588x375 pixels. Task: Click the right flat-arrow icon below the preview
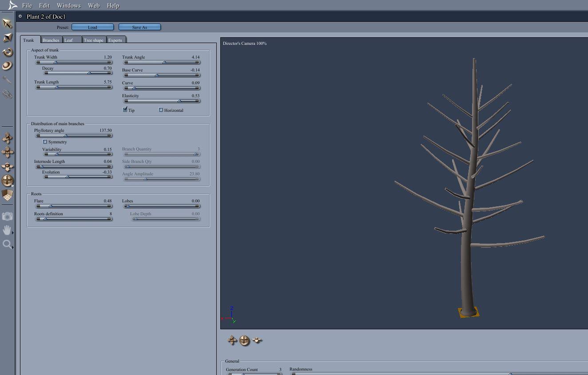pyautogui.click(x=257, y=340)
